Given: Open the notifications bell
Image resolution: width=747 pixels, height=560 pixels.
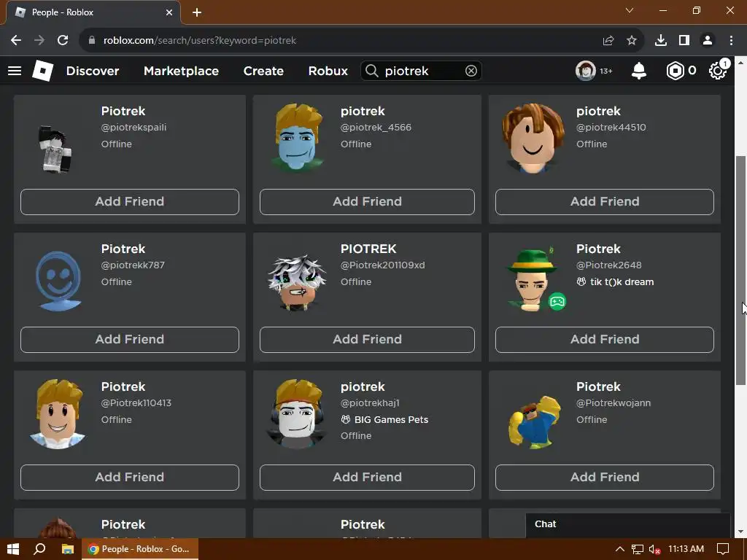Looking at the screenshot, I should 638,71.
